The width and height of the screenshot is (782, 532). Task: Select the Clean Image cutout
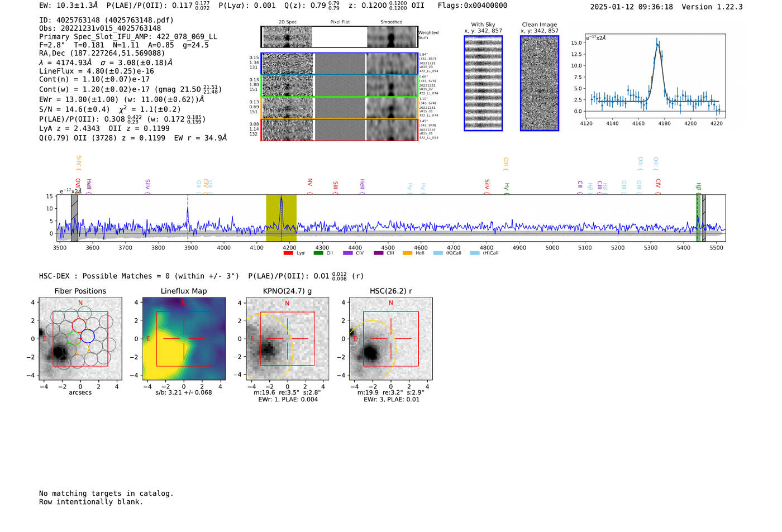(540, 83)
